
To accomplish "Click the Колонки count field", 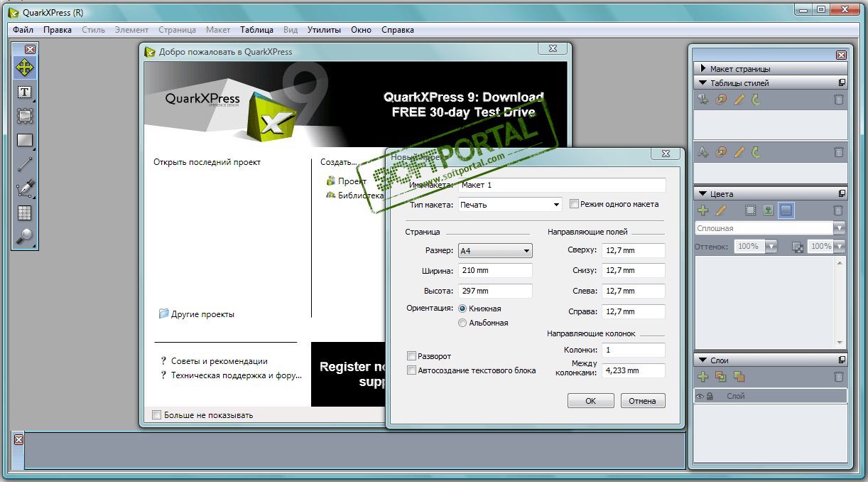I will 634,350.
